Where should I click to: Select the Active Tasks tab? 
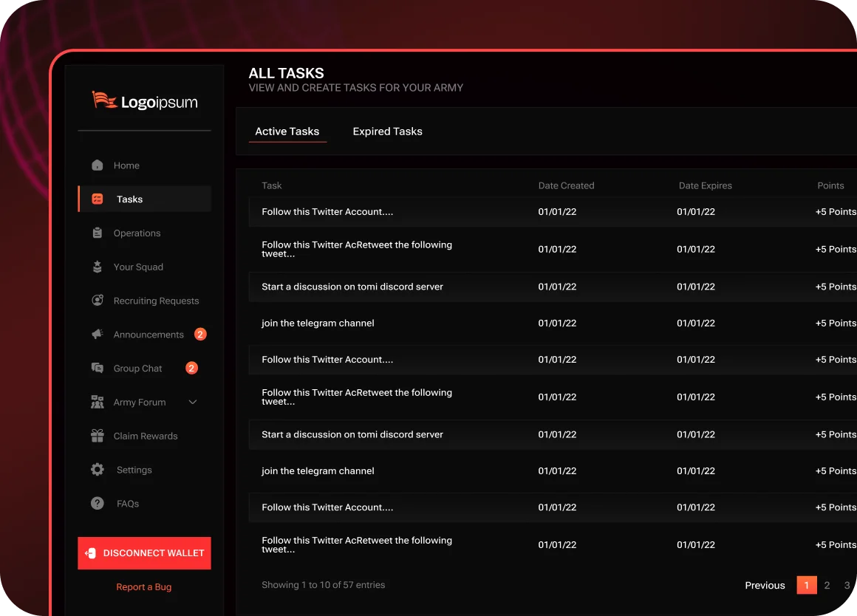pos(287,131)
